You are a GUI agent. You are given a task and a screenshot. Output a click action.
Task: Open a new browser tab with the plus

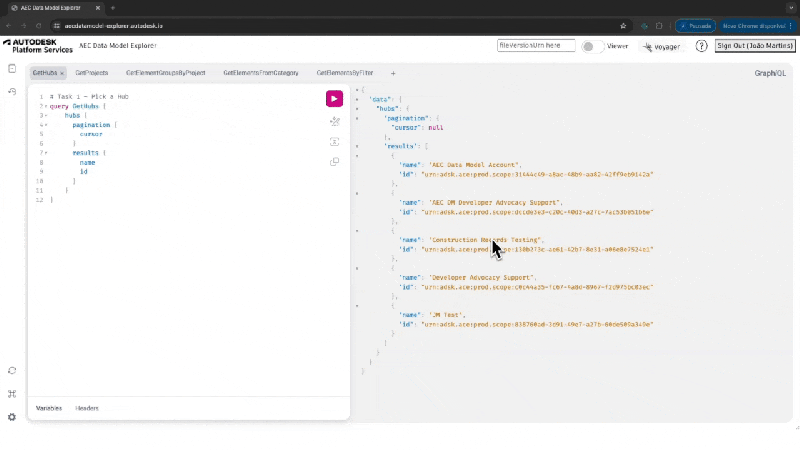[113, 8]
